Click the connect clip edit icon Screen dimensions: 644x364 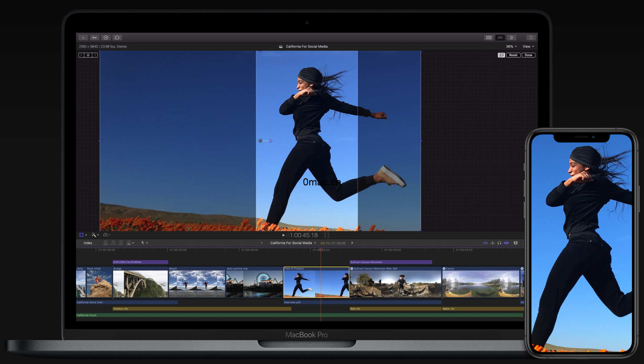[106, 243]
